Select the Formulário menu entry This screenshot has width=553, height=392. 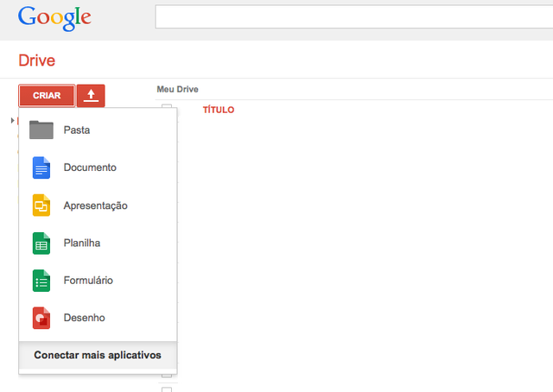tap(98, 281)
